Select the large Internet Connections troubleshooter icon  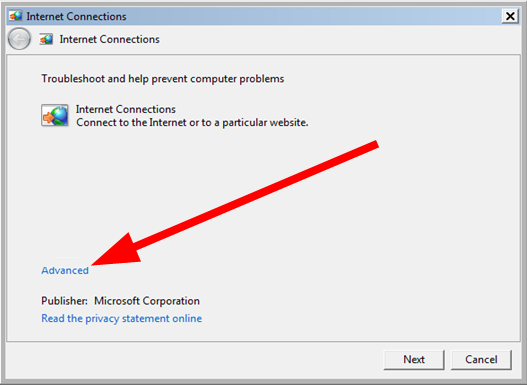(x=55, y=115)
